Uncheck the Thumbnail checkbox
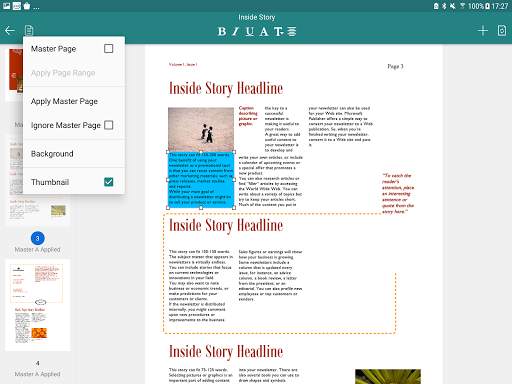Screen dimensions: 512x384 [x=109, y=182]
